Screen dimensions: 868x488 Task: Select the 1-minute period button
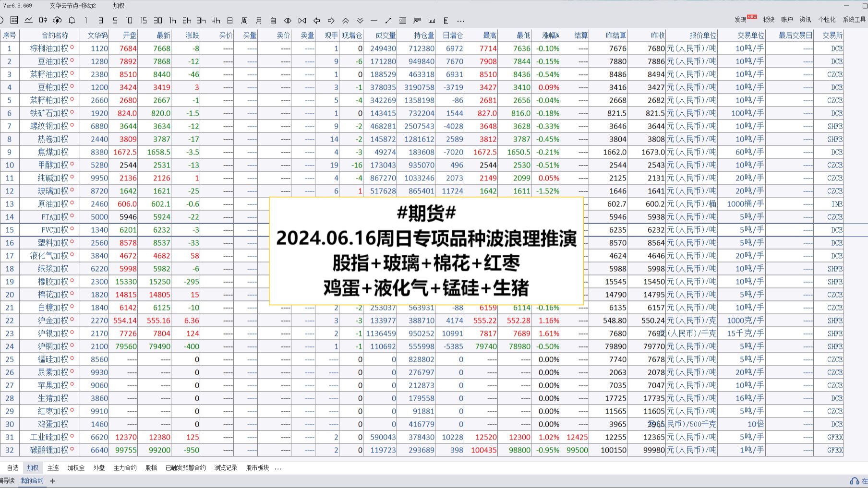point(86,20)
